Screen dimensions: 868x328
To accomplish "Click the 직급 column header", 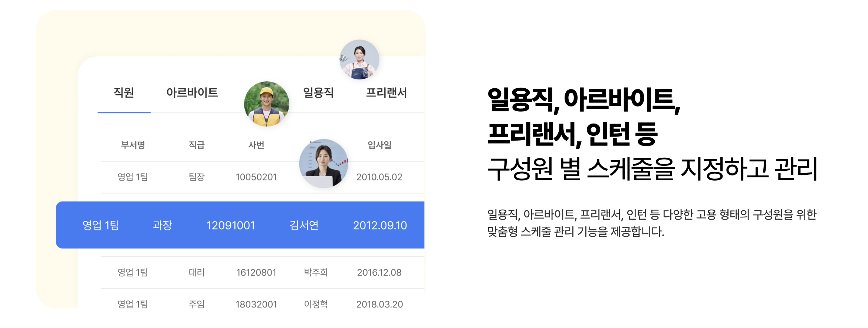I will (x=195, y=146).
